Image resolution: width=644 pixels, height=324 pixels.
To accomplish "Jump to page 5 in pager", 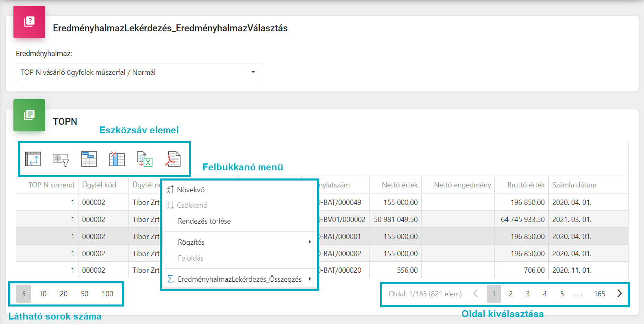I will click(x=562, y=294).
